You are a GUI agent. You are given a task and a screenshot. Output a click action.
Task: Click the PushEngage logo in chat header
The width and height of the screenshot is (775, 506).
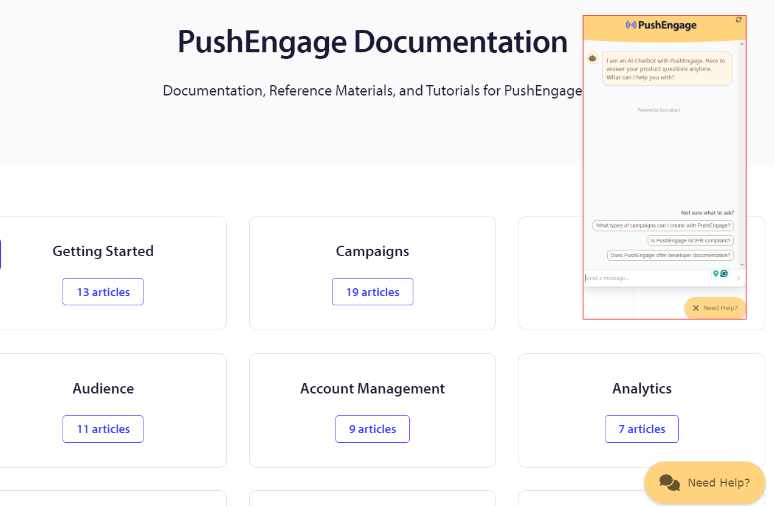[661, 25]
